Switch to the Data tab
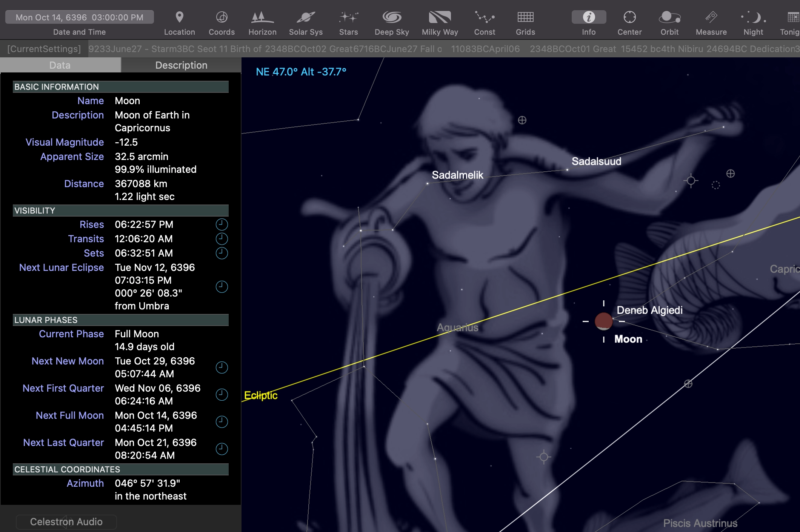Viewport: 800px width, 532px height. coord(60,65)
